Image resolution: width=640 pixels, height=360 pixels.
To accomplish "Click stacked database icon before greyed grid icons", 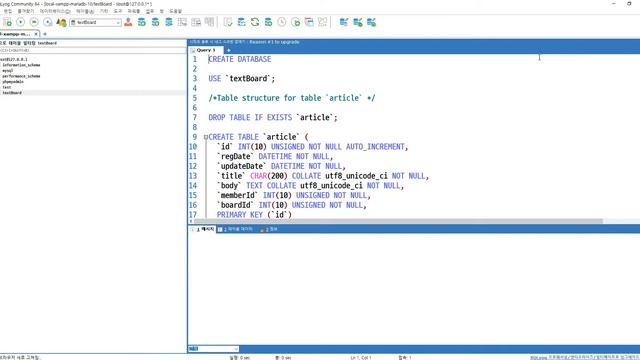I will pyautogui.click(x=169, y=22).
